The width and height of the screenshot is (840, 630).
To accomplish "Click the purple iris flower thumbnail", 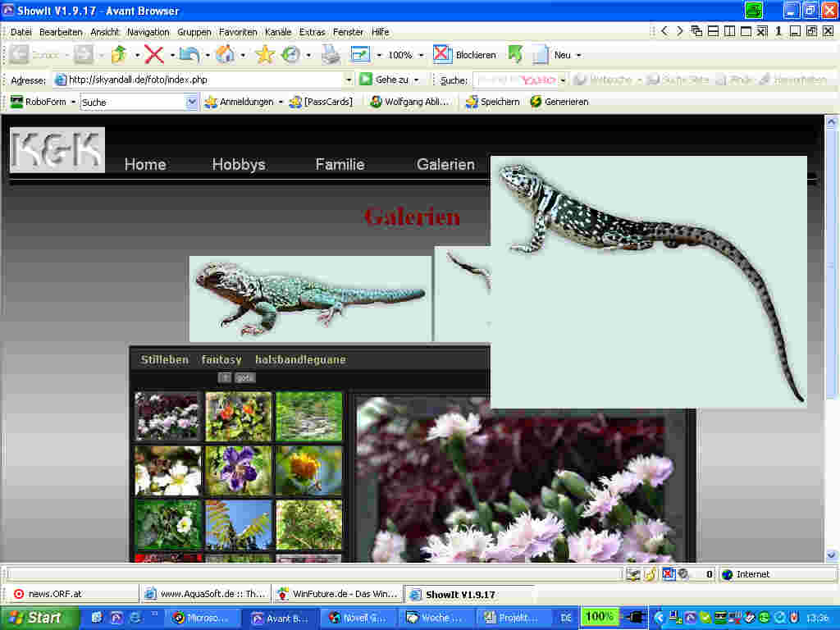I will pos(238,470).
